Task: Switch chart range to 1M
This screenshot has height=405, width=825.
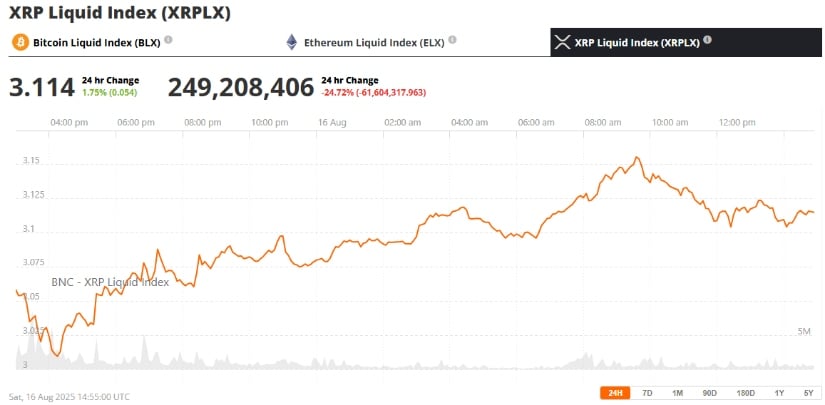Action: pos(678,393)
